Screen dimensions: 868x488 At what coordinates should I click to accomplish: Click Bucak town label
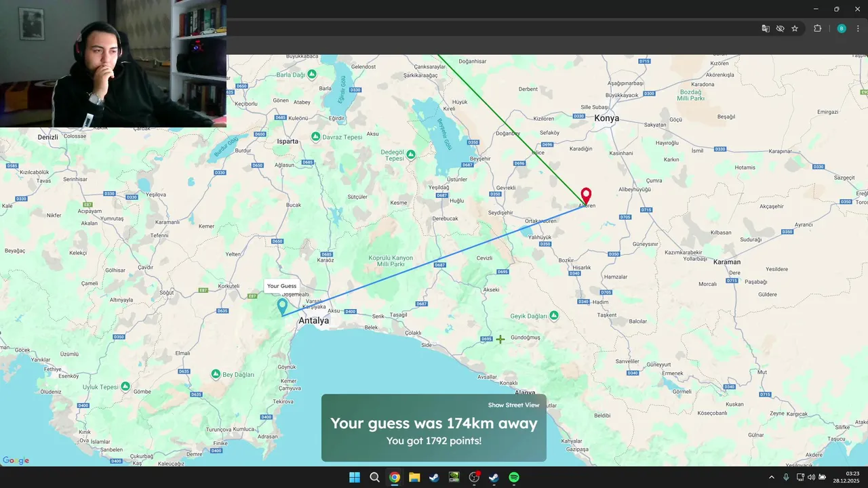[294, 205]
